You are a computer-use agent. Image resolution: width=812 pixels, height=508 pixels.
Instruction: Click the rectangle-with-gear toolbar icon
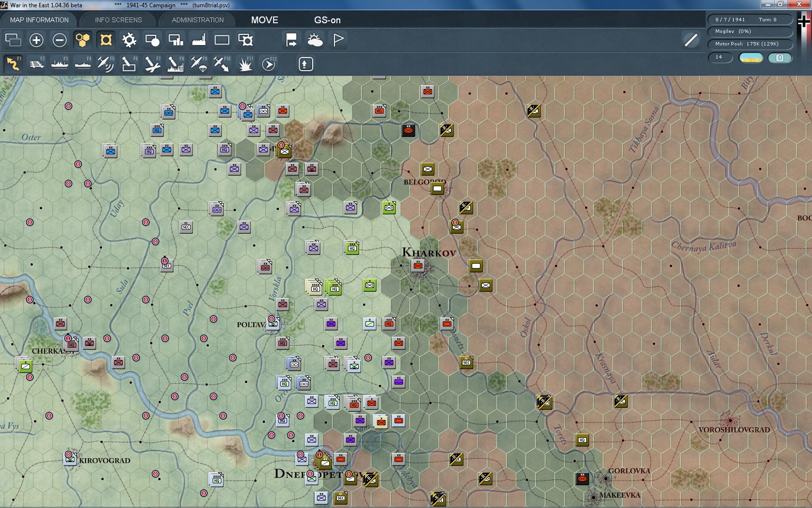pyautogui.click(x=245, y=40)
